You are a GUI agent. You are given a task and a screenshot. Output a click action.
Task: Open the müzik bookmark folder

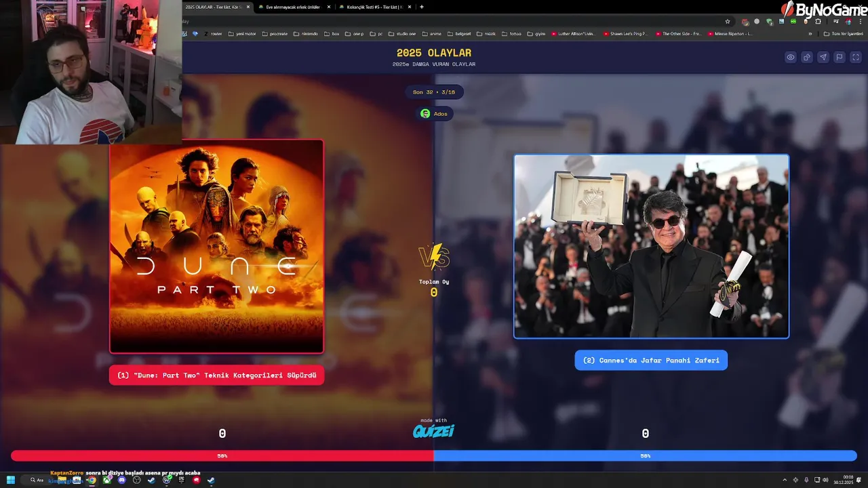pyautogui.click(x=486, y=34)
